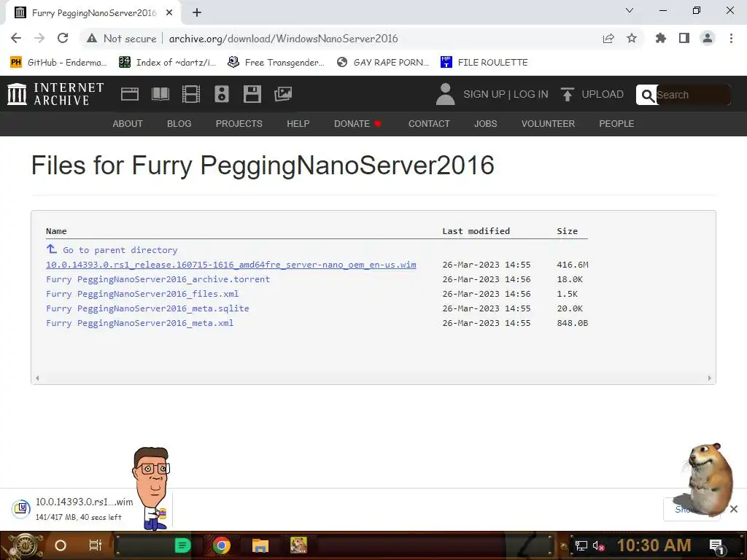Select the Furry PeggingNanoServer2016 tab

pyautogui.click(x=93, y=13)
